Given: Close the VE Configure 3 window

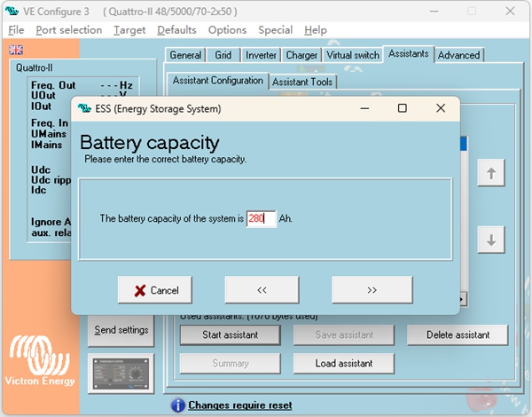Looking at the screenshot, I should pyautogui.click(x=510, y=12).
